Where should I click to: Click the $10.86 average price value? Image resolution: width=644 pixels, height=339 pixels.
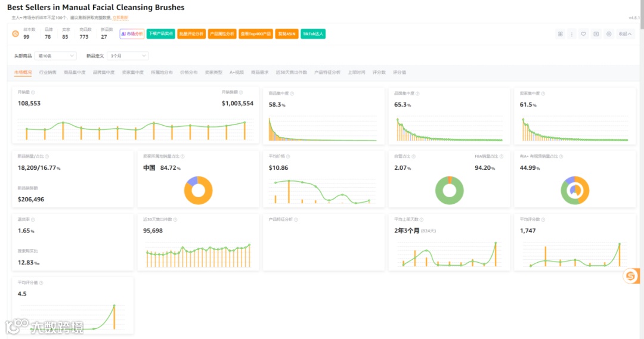278,168
